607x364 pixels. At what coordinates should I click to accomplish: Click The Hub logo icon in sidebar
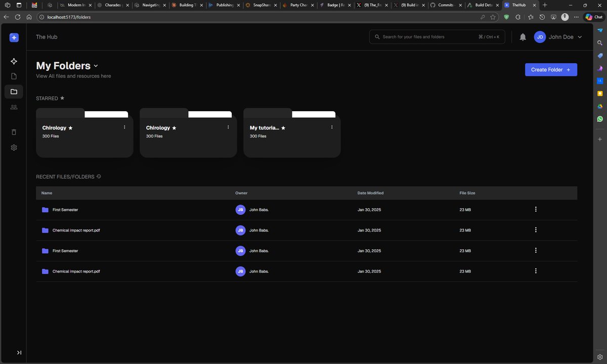14,37
